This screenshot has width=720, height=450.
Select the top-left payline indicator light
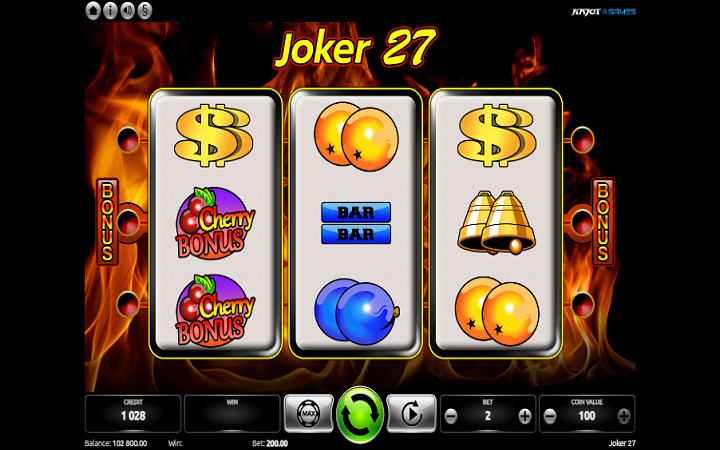pyautogui.click(x=128, y=140)
